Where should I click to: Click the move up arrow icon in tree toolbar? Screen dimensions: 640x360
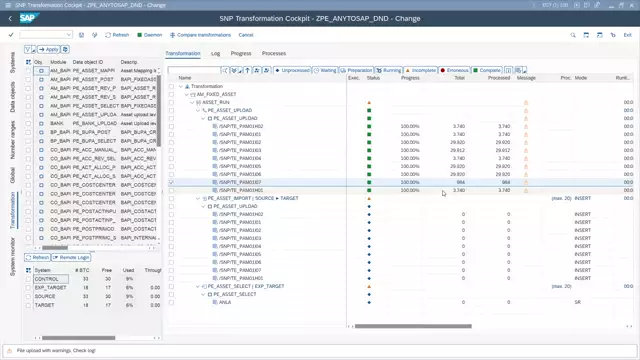(247, 70)
